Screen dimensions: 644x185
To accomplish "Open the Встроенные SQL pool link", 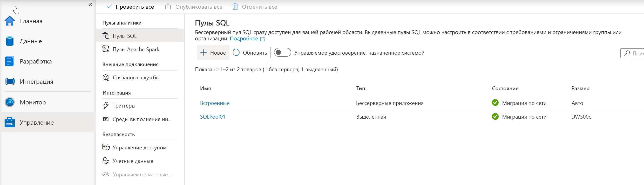I will pyautogui.click(x=215, y=103).
